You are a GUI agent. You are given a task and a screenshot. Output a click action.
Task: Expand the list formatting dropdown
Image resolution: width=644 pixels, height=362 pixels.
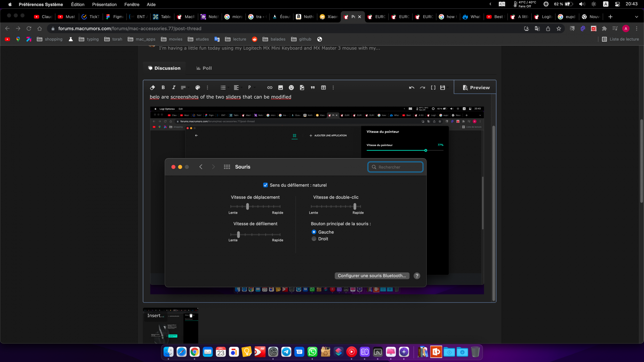click(224, 88)
